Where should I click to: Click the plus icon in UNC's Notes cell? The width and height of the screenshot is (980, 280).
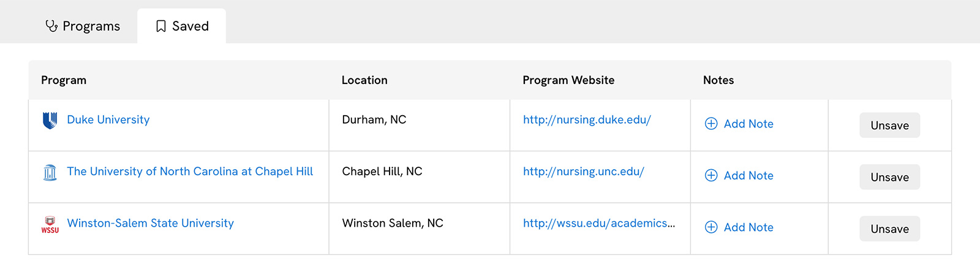click(711, 175)
